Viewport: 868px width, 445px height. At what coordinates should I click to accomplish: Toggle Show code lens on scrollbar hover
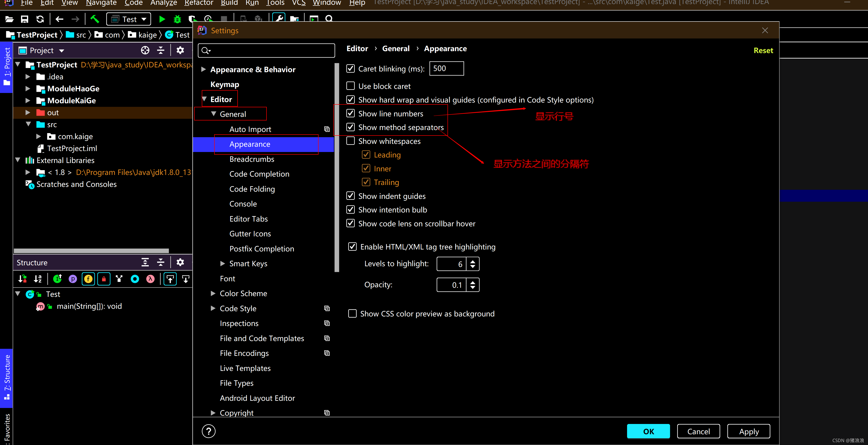click(351, 223)
